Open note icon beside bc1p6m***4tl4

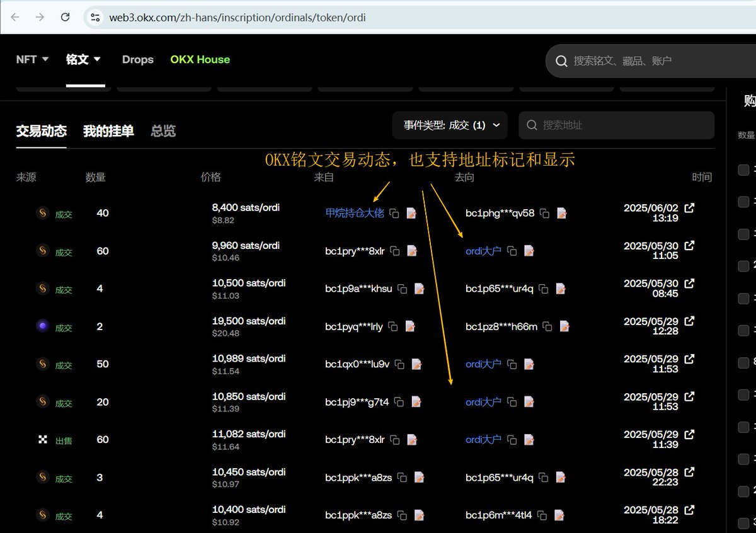pyautogui.click(x=559, y=515)
